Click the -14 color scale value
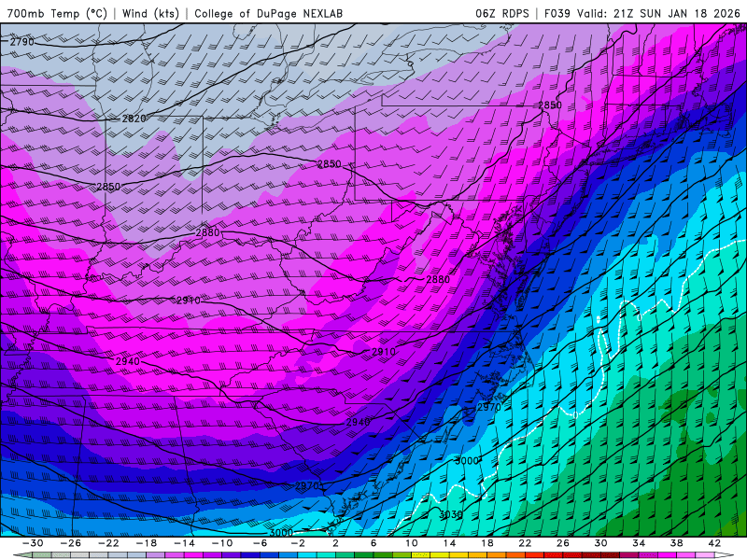 184,543
